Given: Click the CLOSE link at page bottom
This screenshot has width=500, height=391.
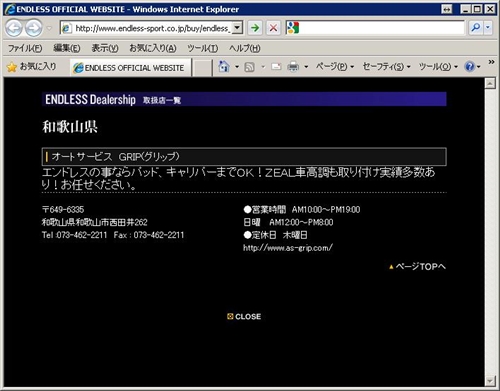Looking at the screenshot, I should pos(244,317).
